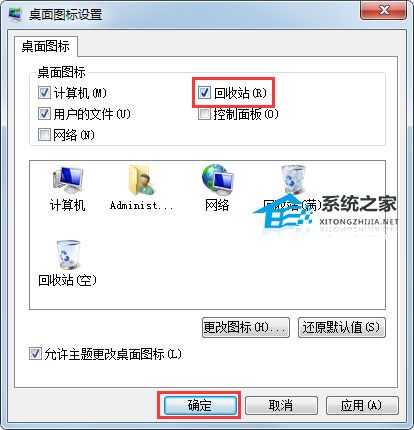Click the 更改图标(H)... button
This screenshot has height=430, width=414.
click(x=246, y=327)
